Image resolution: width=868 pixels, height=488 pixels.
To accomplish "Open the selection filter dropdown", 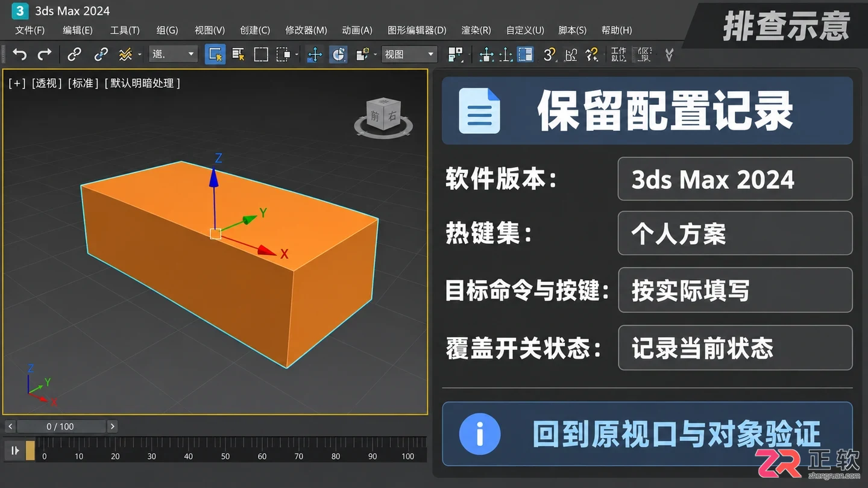I will click(173, 54).
